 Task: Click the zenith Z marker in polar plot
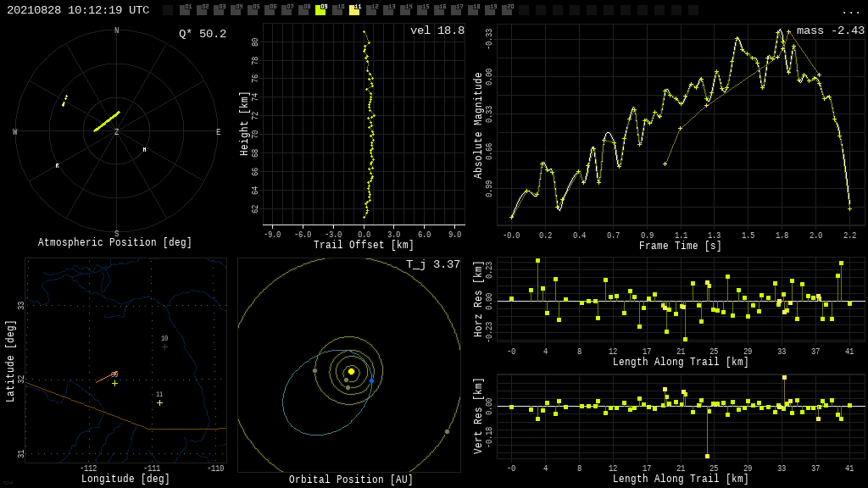[117, 132]
